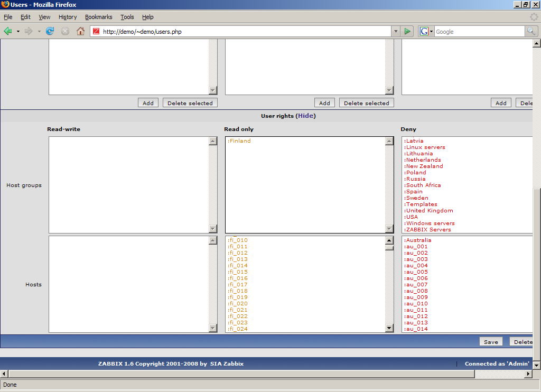Select :ZABBIX Servers in Deny list
Viewport: 541px width, 392px height.
coord(427,229)
